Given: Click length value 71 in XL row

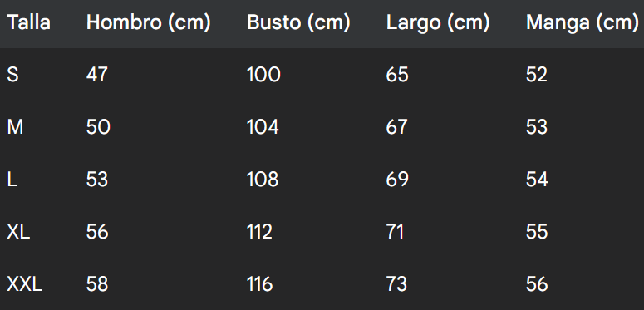Looking at the screenshot, I should click(x=395, y=232).
